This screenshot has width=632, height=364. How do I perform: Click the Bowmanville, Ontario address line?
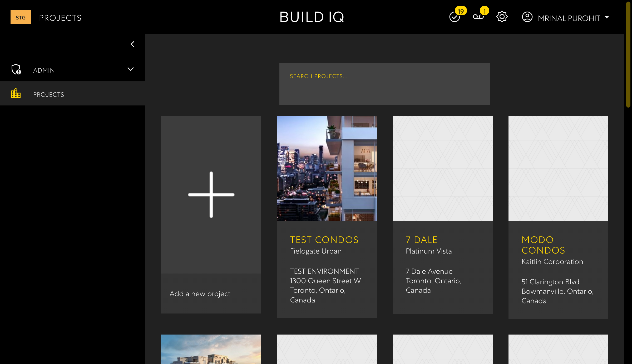pos(557,291)
